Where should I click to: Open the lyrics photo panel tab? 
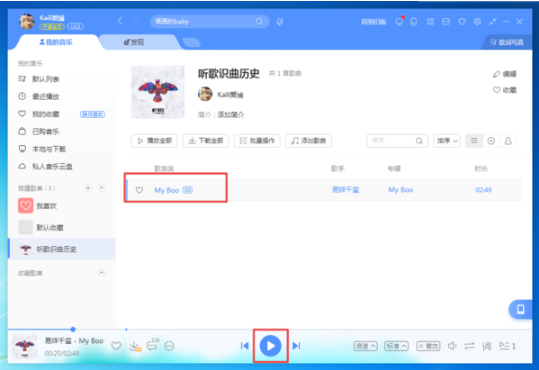point(507,42)
